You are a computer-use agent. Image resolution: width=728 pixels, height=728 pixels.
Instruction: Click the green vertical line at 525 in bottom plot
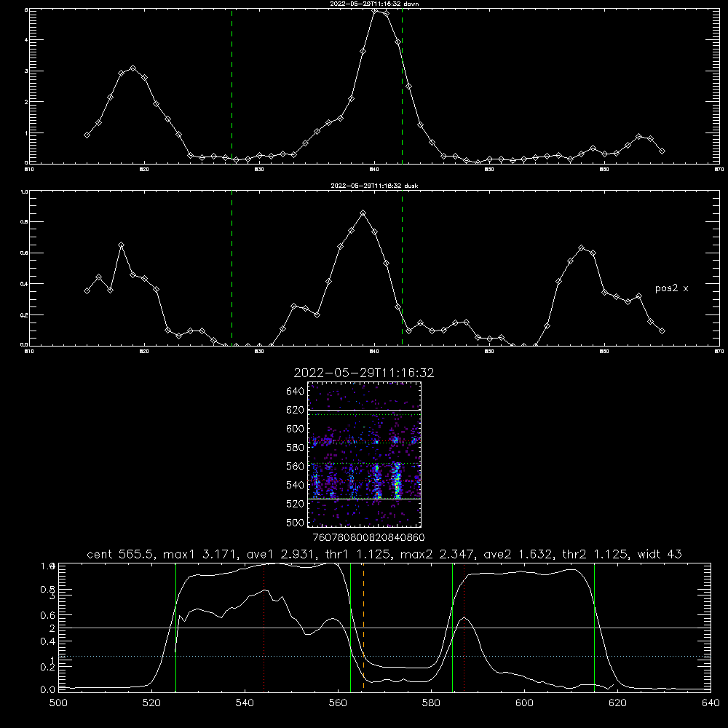175,628
